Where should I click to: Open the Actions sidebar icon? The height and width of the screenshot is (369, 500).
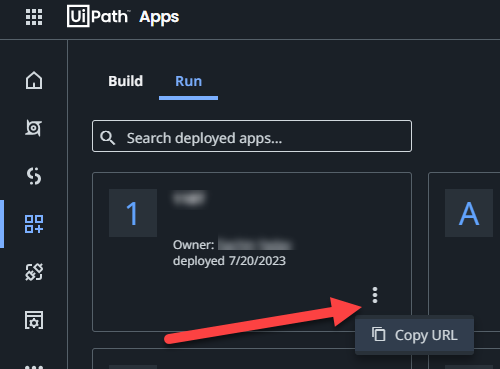(34, 176)
